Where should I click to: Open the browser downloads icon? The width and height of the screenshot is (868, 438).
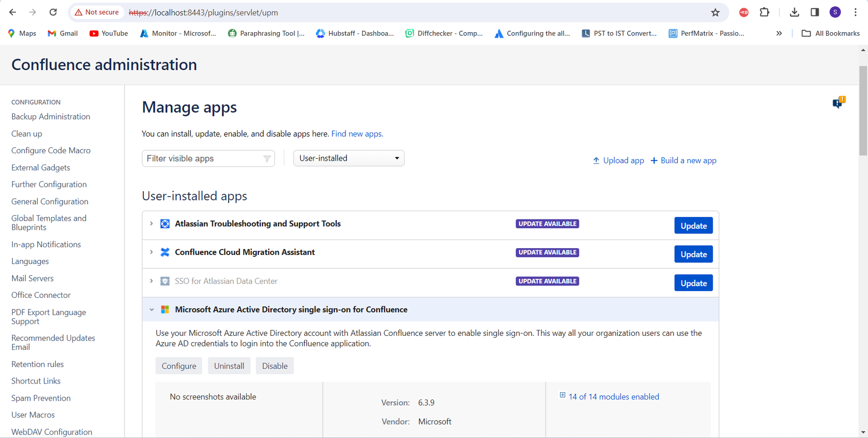[794, 12]
